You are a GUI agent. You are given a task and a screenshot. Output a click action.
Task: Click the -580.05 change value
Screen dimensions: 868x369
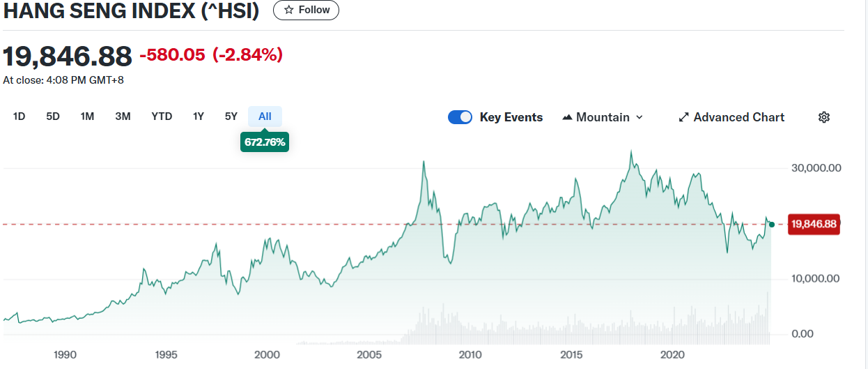pyautogui.click(x=172, y=55)
